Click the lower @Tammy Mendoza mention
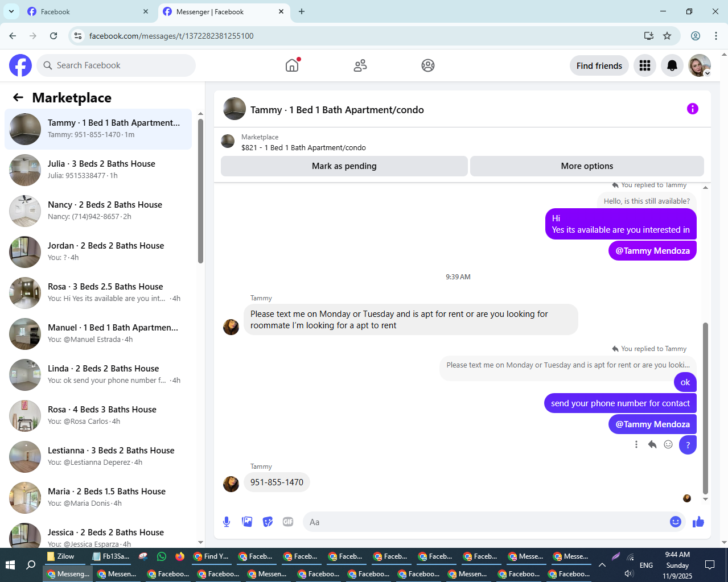Image resolution: width=728 pixels, height=582 pixels. pyautogui.click(x=652, y=424)
